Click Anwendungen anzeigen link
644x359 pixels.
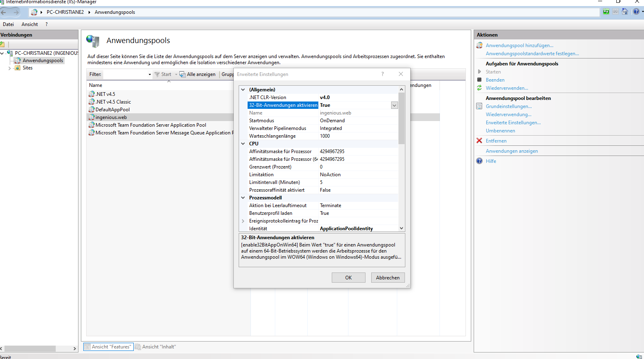(512, 151)
